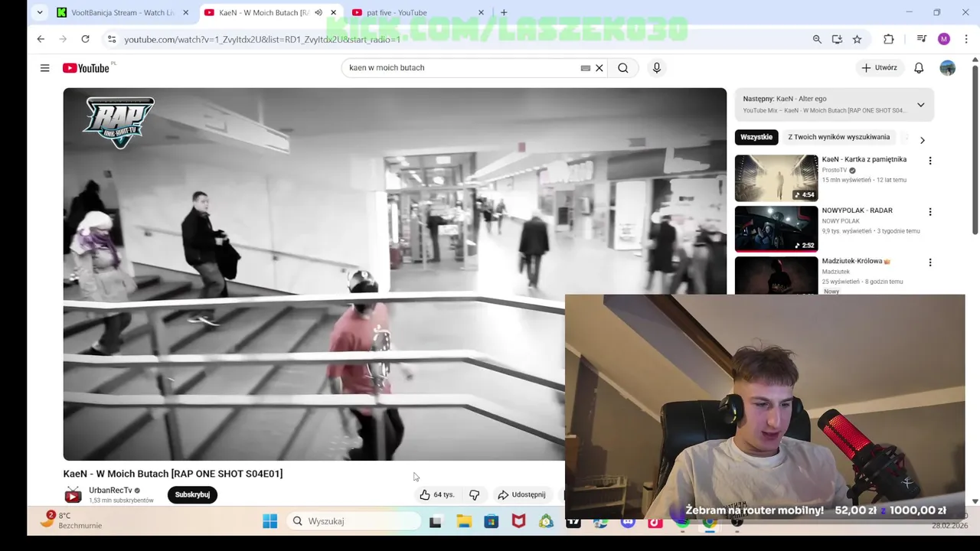
Task: Click the video title KaeN - W Moich Butach
Action: pyautogui.click(x=173, y=474)
